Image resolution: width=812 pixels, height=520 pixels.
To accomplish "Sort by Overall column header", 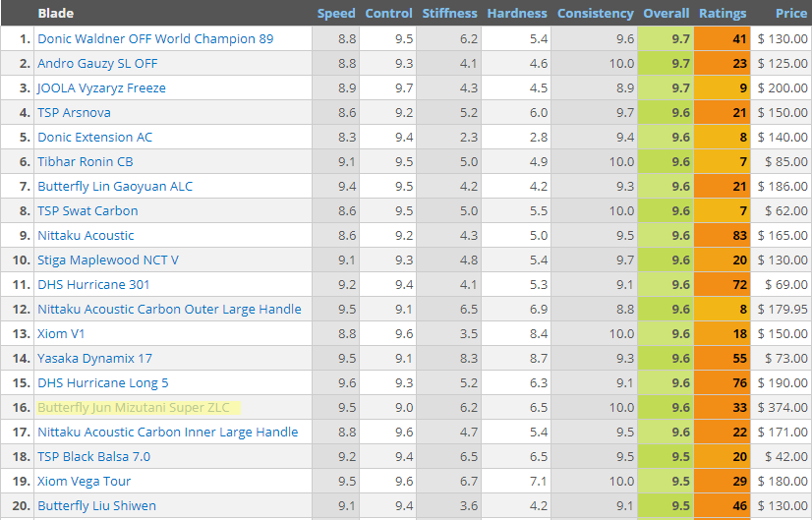I will [666, 14].
